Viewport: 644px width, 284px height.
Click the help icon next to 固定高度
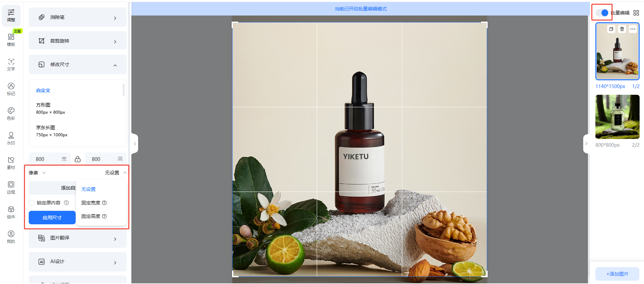pos(104,216)
